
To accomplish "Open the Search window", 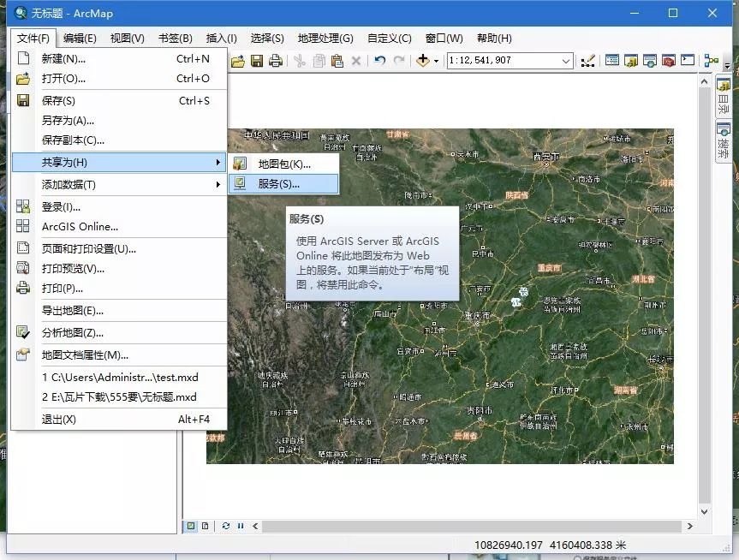I will (x=649, y=60).
